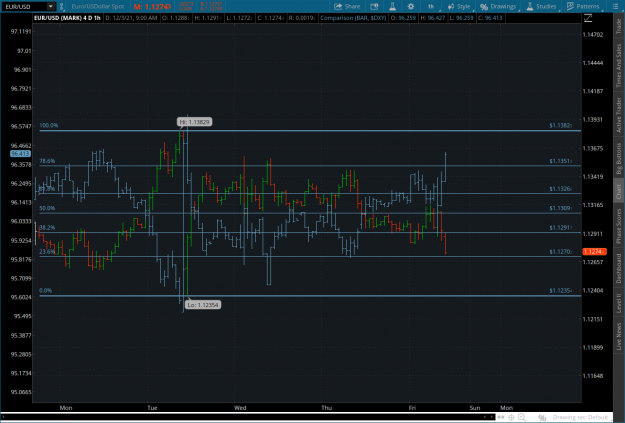625x423 pixels.
Task: Click the $1.1309 Fibonacci price label
Action: coord(560,208)
